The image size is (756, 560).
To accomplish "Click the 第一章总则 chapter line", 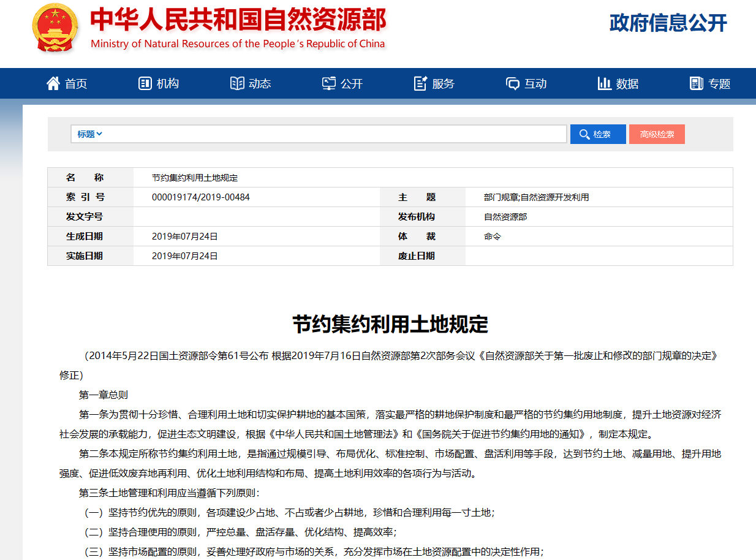I will 104,395.
